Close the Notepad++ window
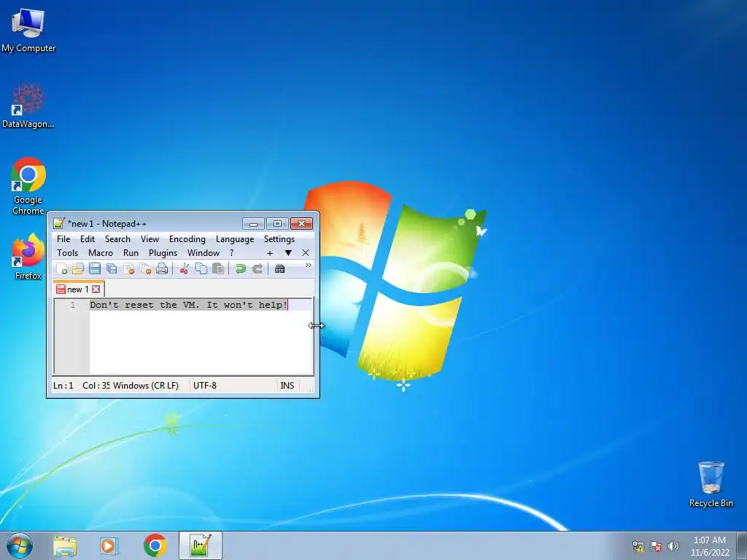 [x=301, y=223]
